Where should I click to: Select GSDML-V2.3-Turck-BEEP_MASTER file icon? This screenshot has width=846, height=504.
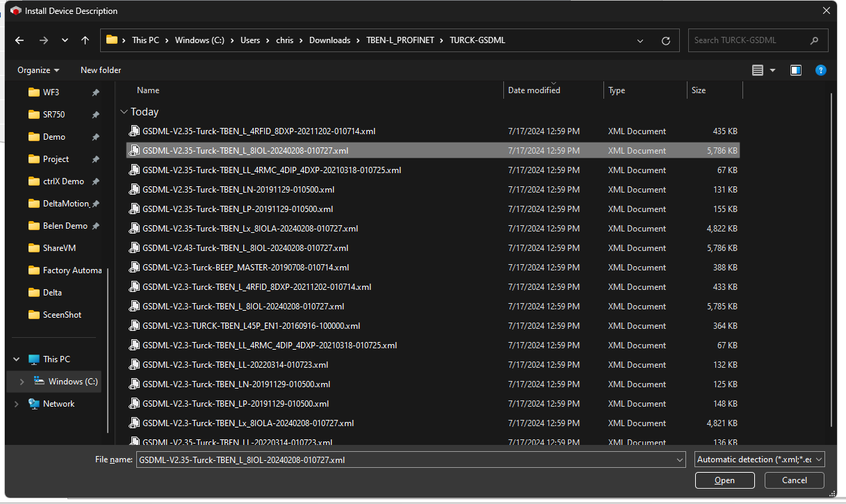134,268
